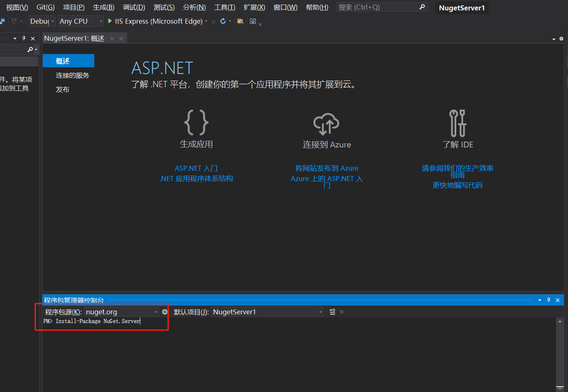The height and width of the screenshot is (392, 568).
Task: Click the left panel search input field
Action: pyautogui.click(x=13, y=49)
